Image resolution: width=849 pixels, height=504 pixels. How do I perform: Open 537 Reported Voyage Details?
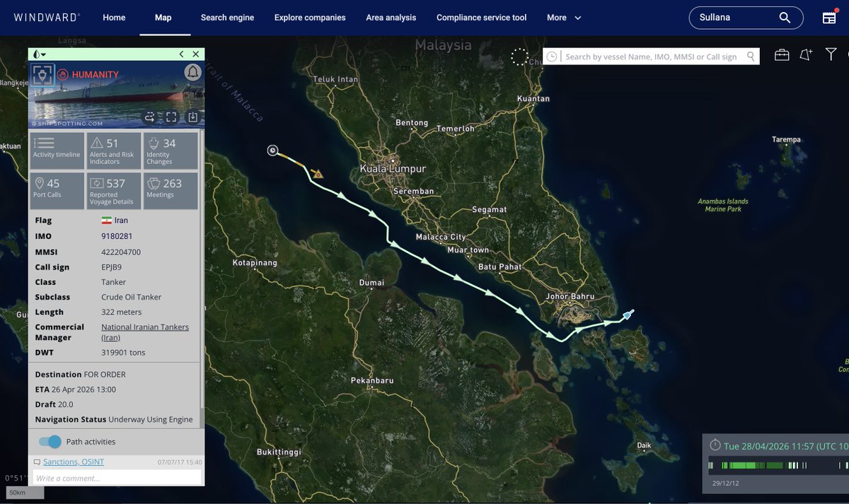click(x=113, y=191)
